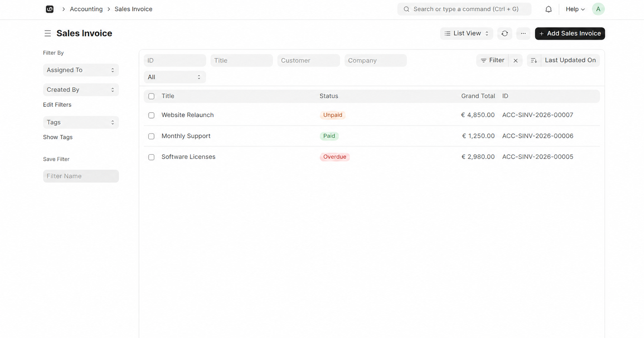Click the notifications bell icon
This screenshot has height=338, width=644.
pos(548,9)
